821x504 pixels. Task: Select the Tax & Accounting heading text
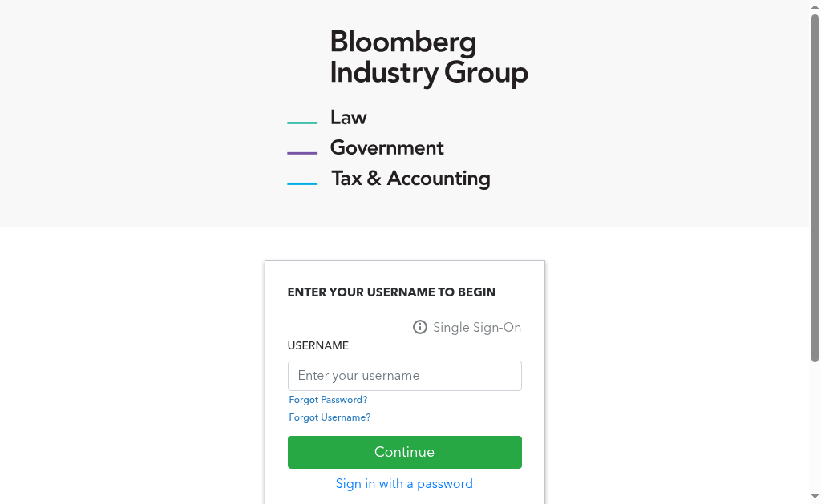[411, 179]
